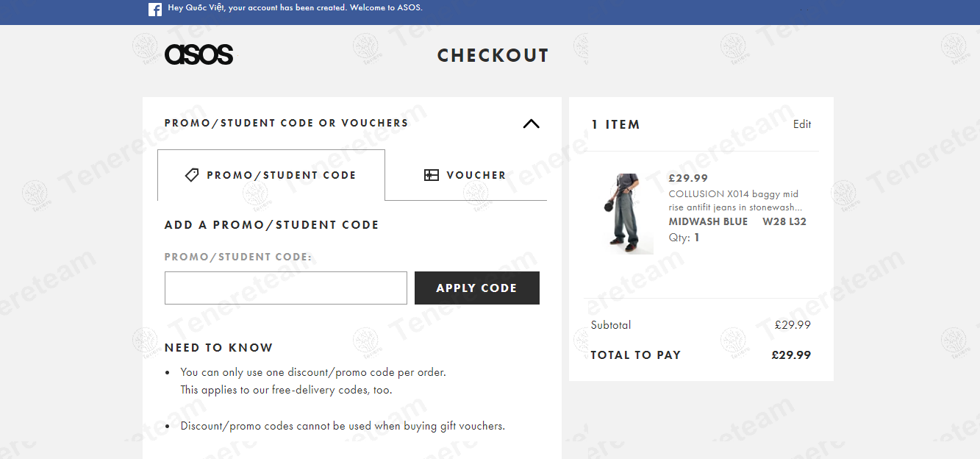The image size is (980, 459).
Task: Switch to the Promo/Student Code tab
Action: (x=271, y=175)
